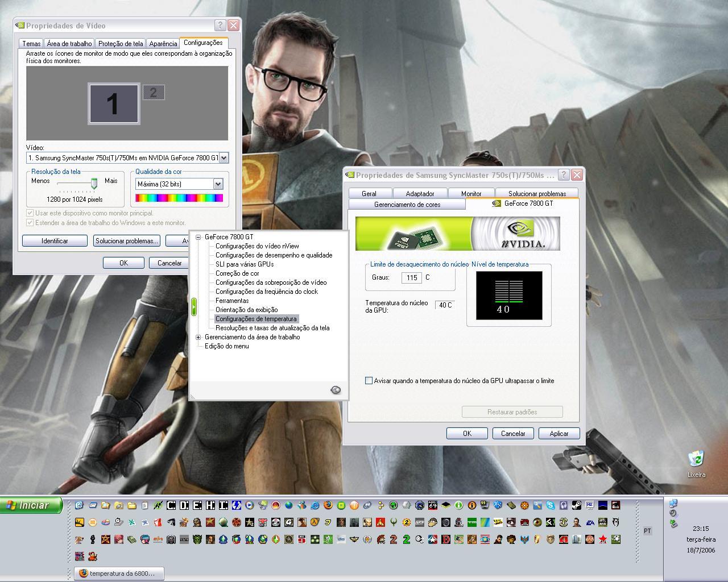This screenshot has width=728, height=582.
Task: Open drive C: quick launch shortcut
Action: (171, 505)
